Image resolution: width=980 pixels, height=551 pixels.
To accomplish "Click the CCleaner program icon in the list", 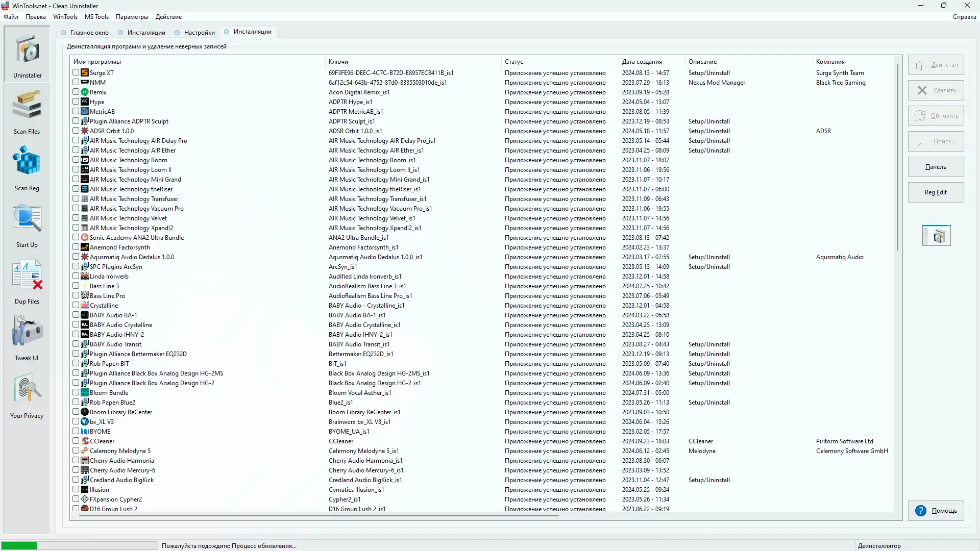I will pyautogui.click(x=84, y=441).
